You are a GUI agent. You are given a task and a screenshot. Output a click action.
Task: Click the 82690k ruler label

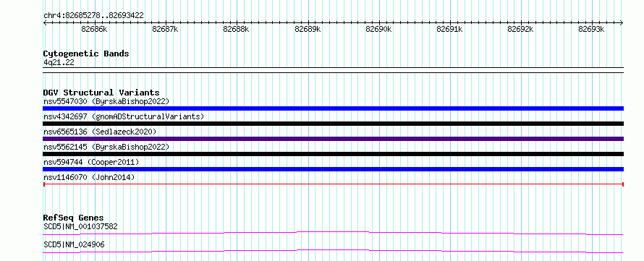pos(378,29)
